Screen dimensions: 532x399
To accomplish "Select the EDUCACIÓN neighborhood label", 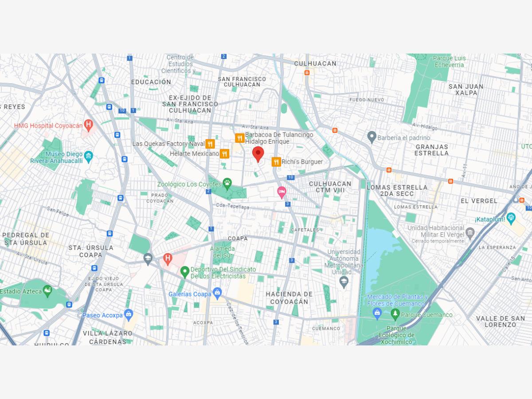I will [x=151, y=82].
